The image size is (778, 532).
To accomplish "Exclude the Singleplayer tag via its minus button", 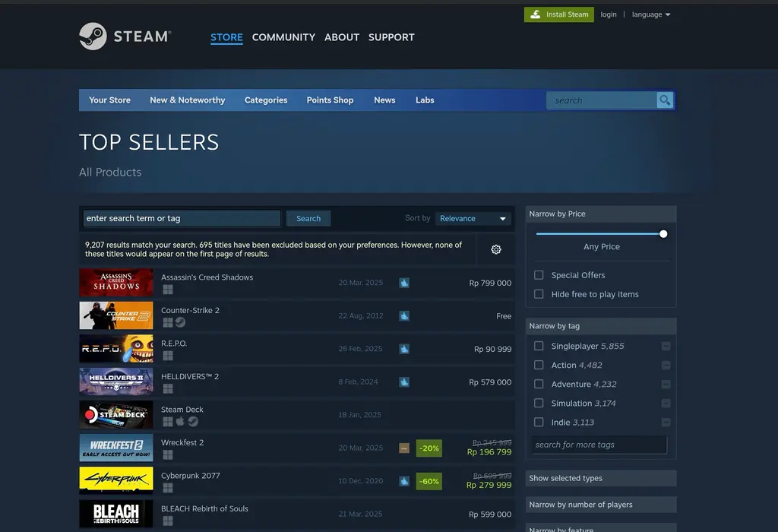I will pos(666,346).
